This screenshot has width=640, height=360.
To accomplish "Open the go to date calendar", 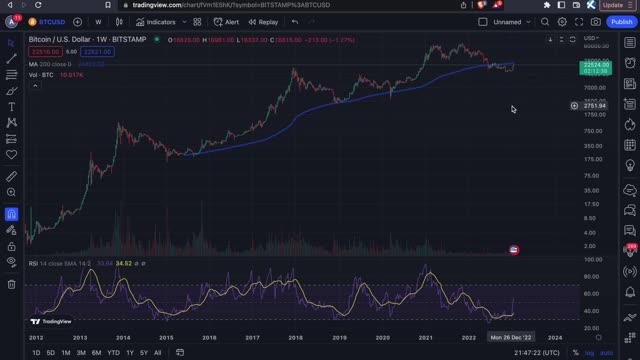I will point(180,352).
